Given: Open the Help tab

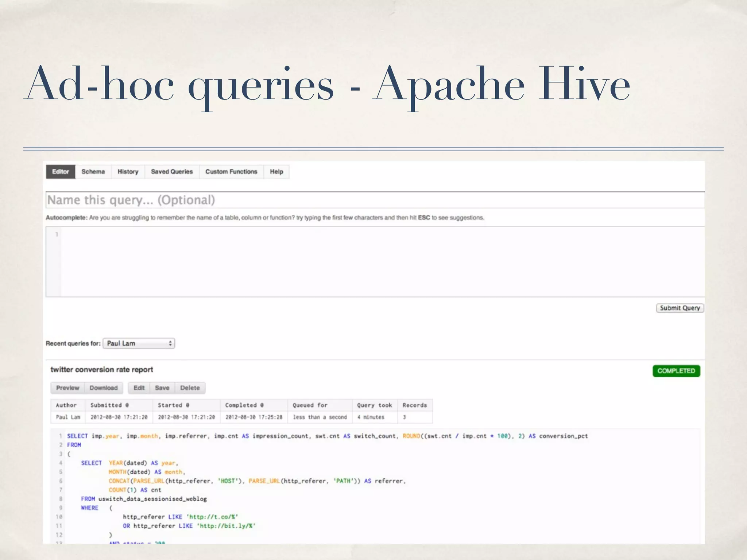Looking at the screenshot, I should 276,172.
